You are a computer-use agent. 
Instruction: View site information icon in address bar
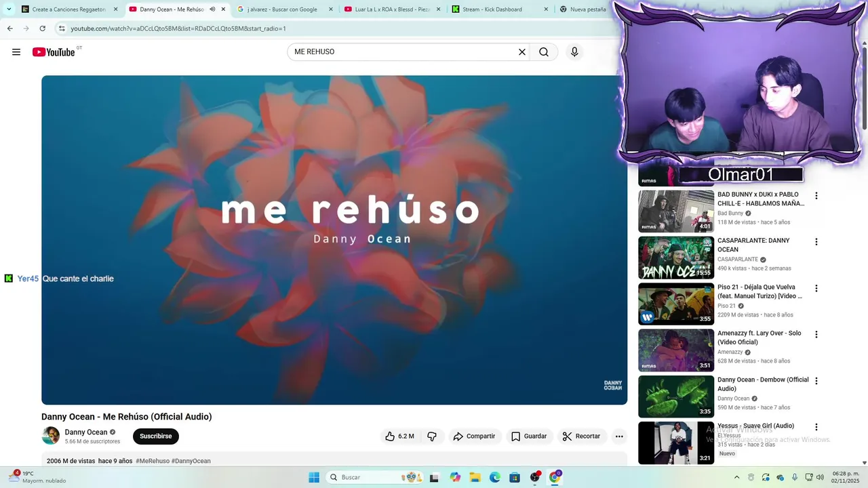(62, 28)
